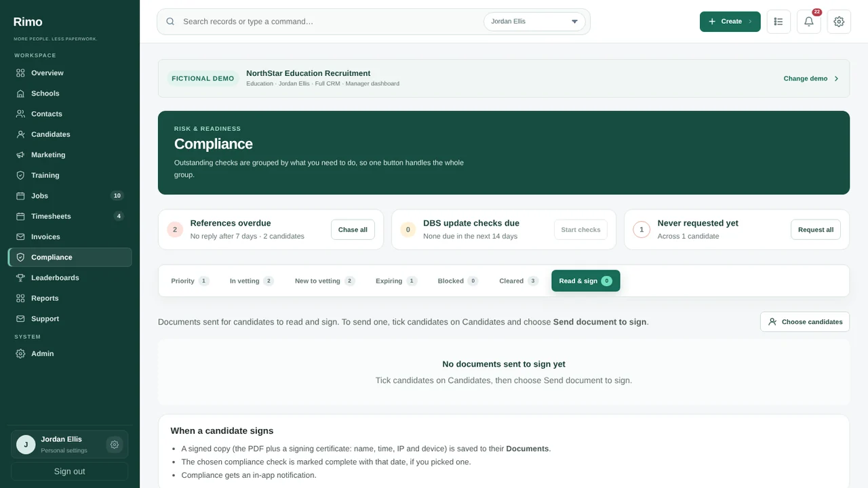Viewport: 868px width, 488px height.
Task: Click the Training shield icon
Action: coord(20,175)
